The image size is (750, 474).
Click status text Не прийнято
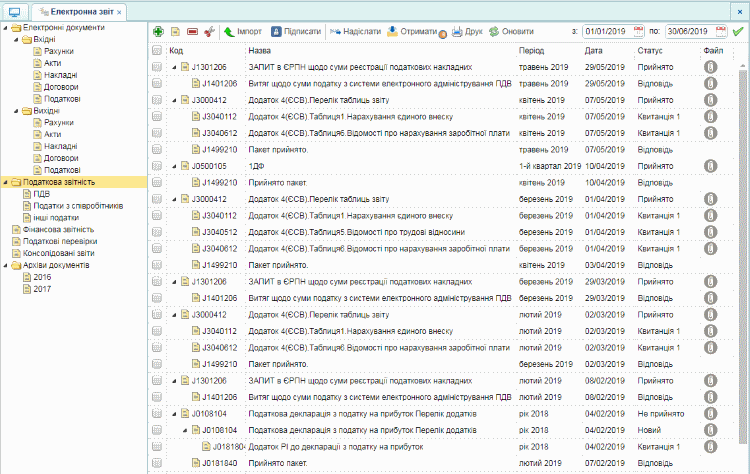[x=661, y=414]
